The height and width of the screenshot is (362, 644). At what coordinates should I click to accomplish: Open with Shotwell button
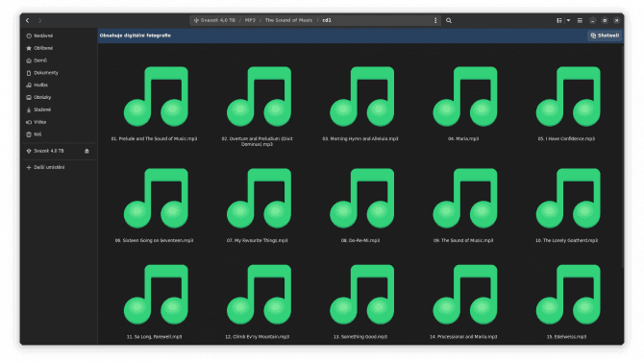[605, 36]
